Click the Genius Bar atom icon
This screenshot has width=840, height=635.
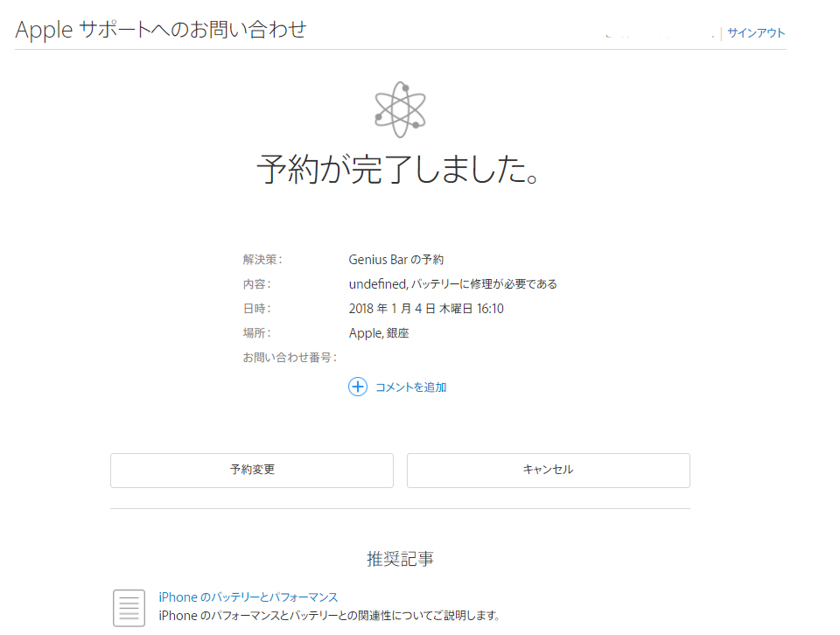tap(400, 109)
